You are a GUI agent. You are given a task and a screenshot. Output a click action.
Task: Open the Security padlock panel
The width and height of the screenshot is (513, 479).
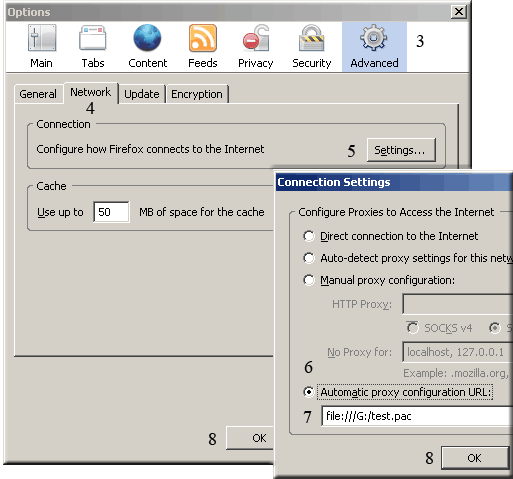point(312,47)
